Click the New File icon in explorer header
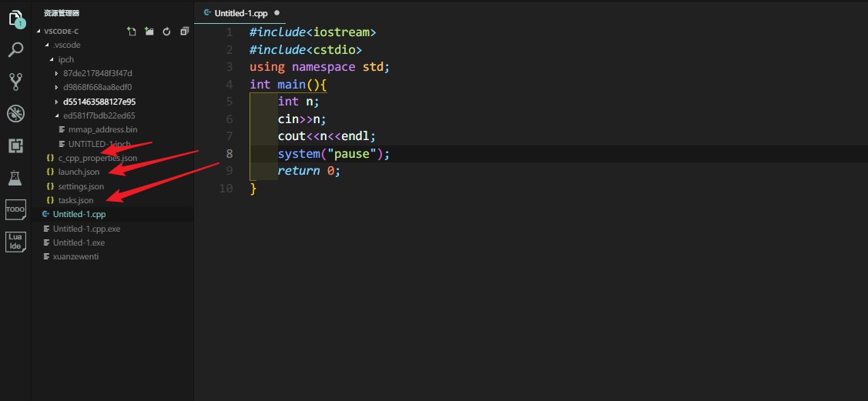The height and width of the screenshot is (401, 868). [132, 32]
